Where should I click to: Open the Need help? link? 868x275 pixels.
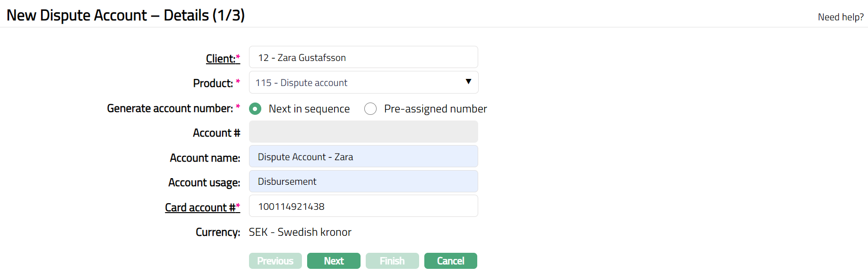(840, 17)
